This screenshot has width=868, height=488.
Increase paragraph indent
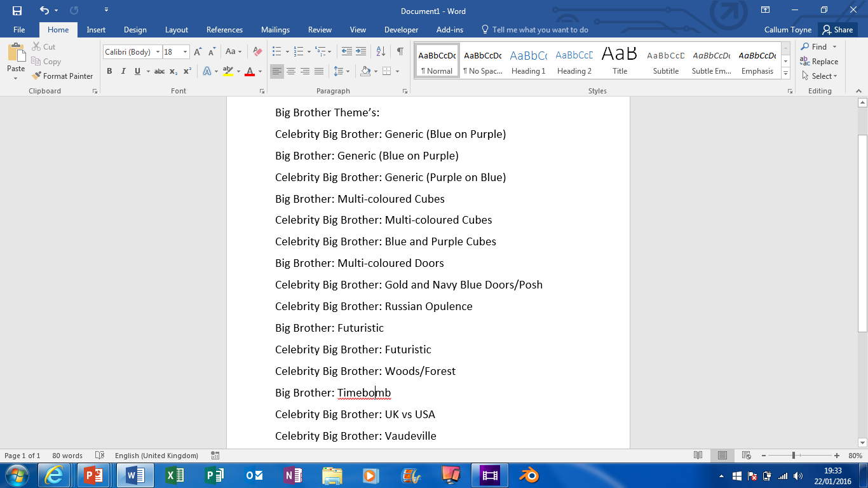(x=361, y=52)
